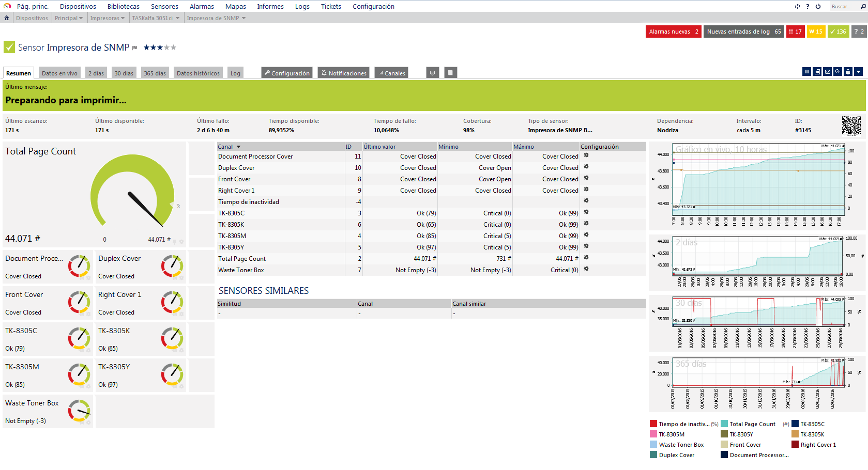Screen dimensions: 868x470
Task: Switch to the Datos en vivo tab
Action: pos(59,73)
